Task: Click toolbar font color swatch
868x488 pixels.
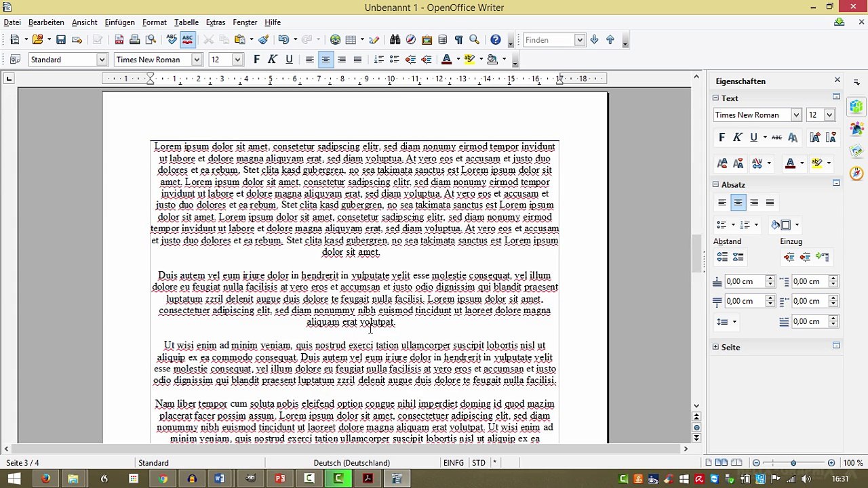Action: [x=446, y=60]
